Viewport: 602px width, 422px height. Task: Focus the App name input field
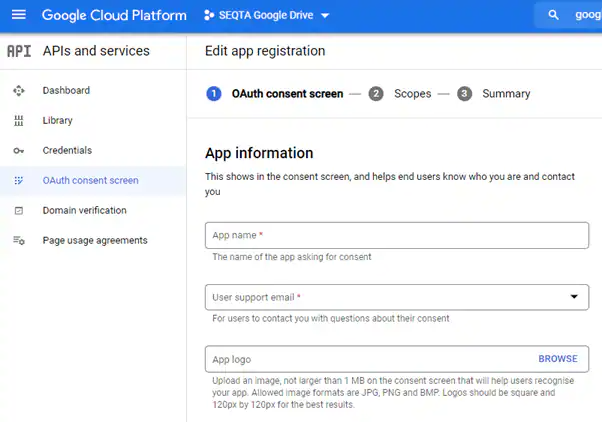click(x=397, y=235)
